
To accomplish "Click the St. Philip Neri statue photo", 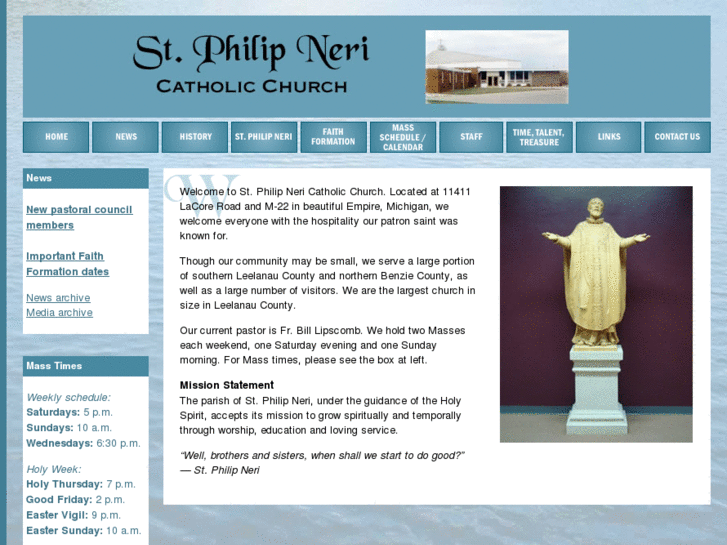I will click(x=596, y=314).
